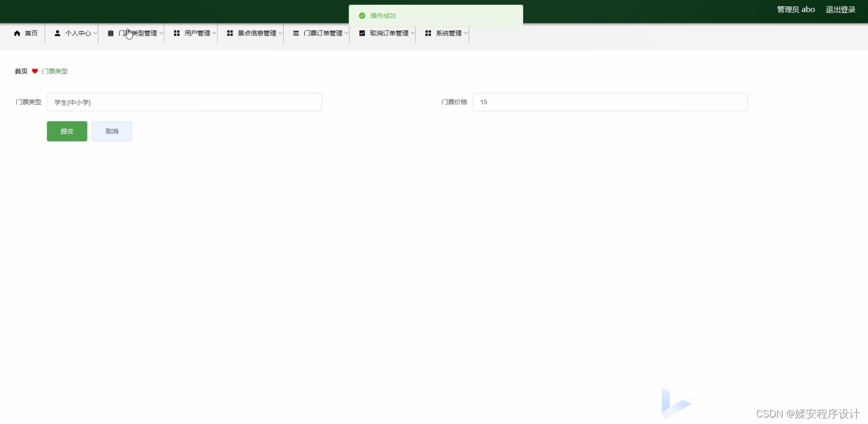Focus the 门票价格 input field
The width and height of the screenshot is (868, 424).
coord(610,102)
